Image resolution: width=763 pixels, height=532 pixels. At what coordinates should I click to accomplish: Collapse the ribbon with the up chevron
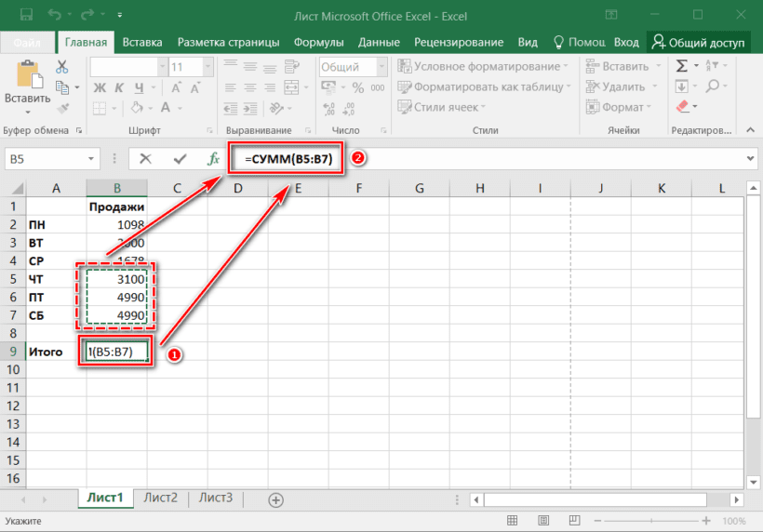pyautogui.click(x=750, y=130)
